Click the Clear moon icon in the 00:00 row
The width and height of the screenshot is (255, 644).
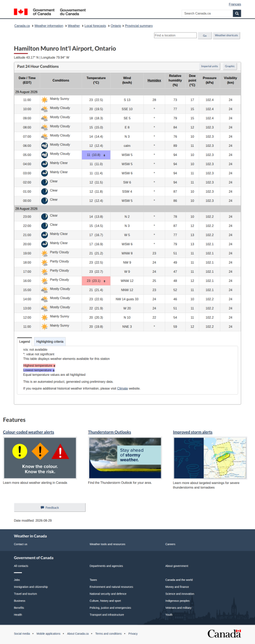point(44,201)
